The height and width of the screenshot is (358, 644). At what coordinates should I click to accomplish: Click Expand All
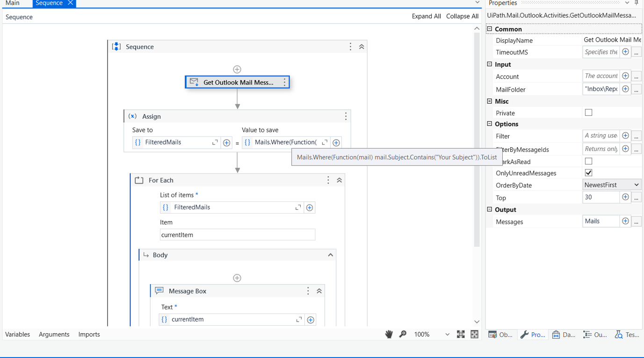coord(426,16)
